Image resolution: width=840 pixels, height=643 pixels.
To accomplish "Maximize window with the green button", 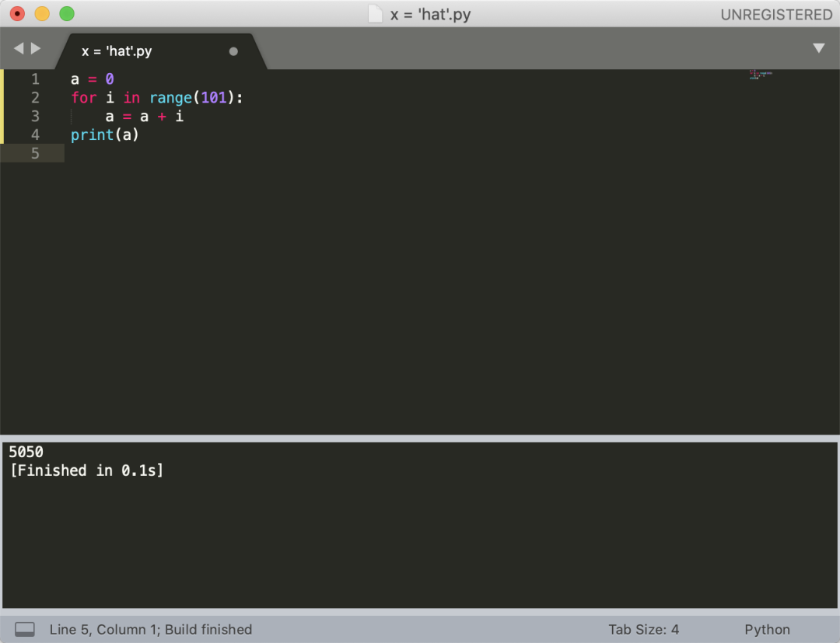I will pos(67,13).
